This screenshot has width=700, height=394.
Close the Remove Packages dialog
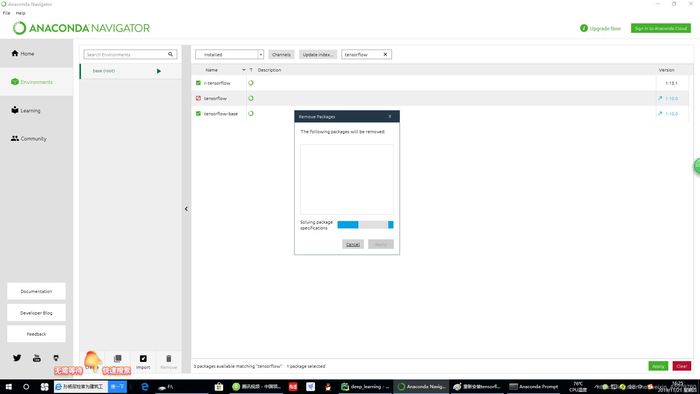coord(390,116)
